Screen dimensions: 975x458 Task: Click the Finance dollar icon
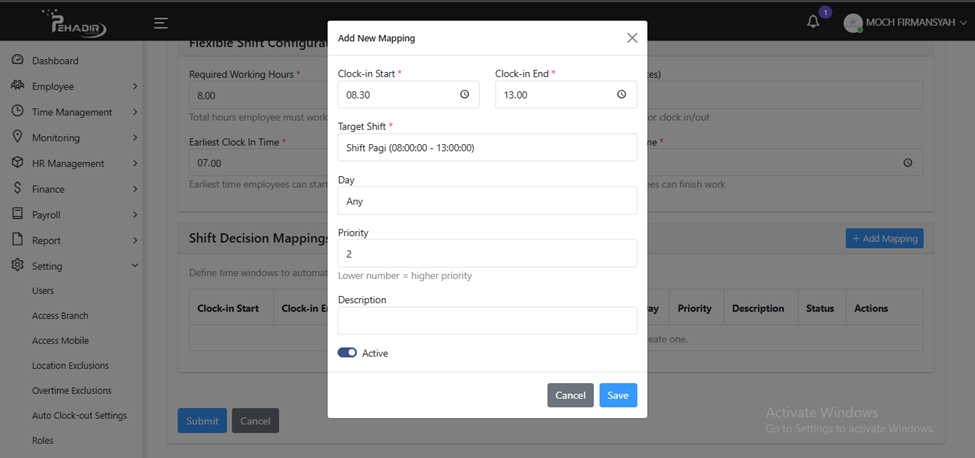17,189
